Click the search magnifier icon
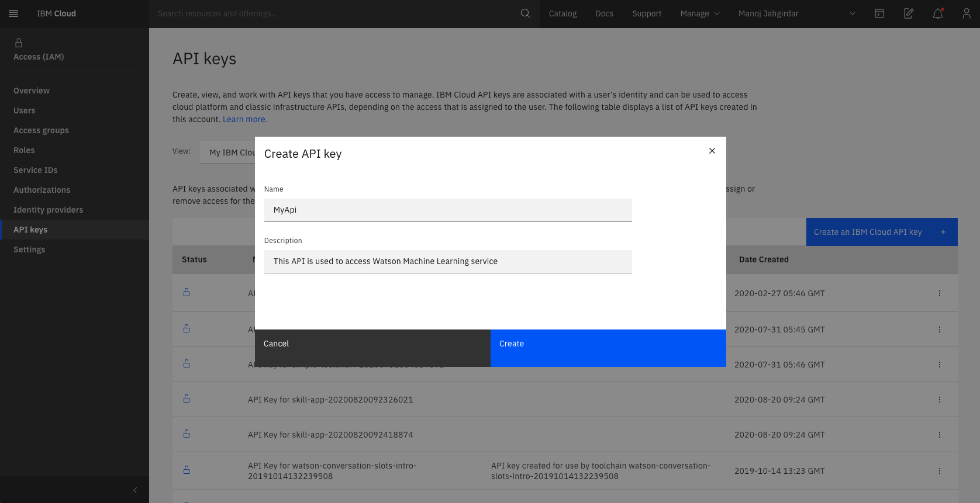980x503 pixels. [x=526, y=13]
